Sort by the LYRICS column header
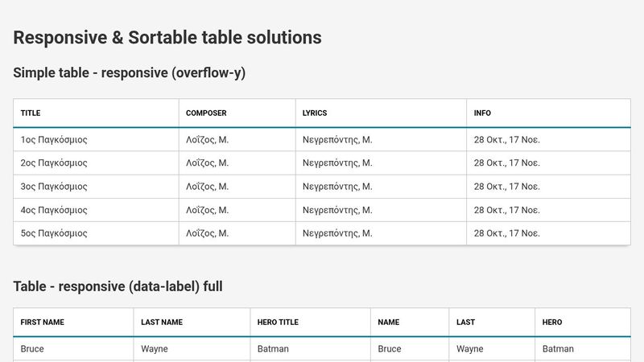The image size is (644, 362). point(381,113)
